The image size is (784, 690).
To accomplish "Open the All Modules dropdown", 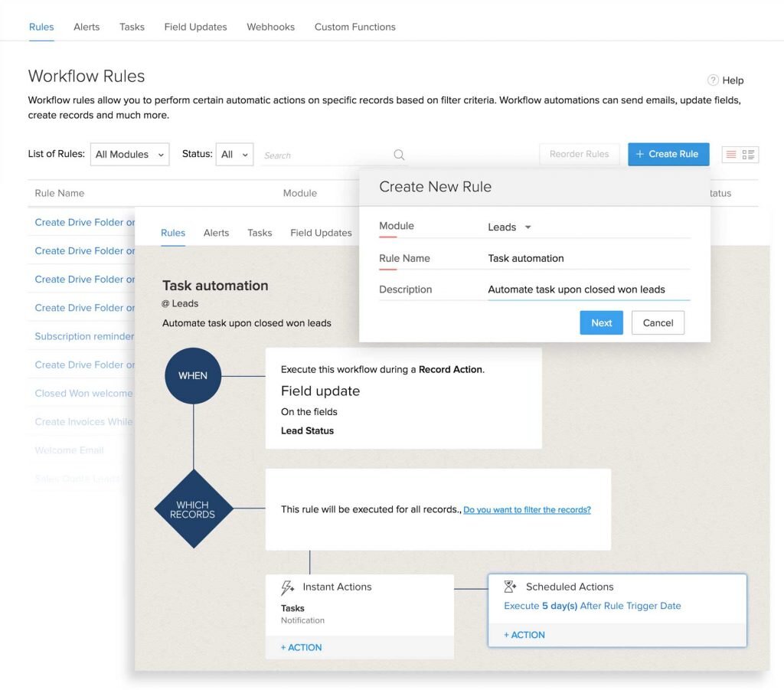I will pyautogui.click(x=130, y=154).
